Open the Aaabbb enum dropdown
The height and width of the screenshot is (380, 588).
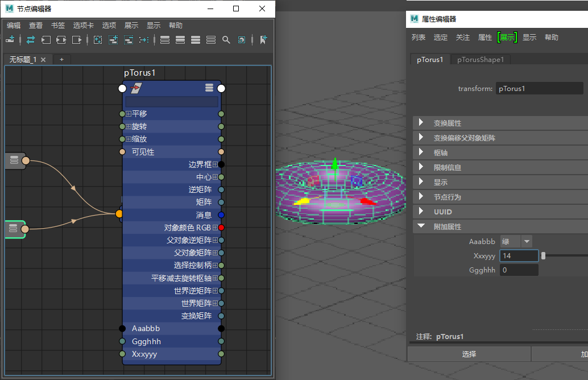tap(527, 241)
